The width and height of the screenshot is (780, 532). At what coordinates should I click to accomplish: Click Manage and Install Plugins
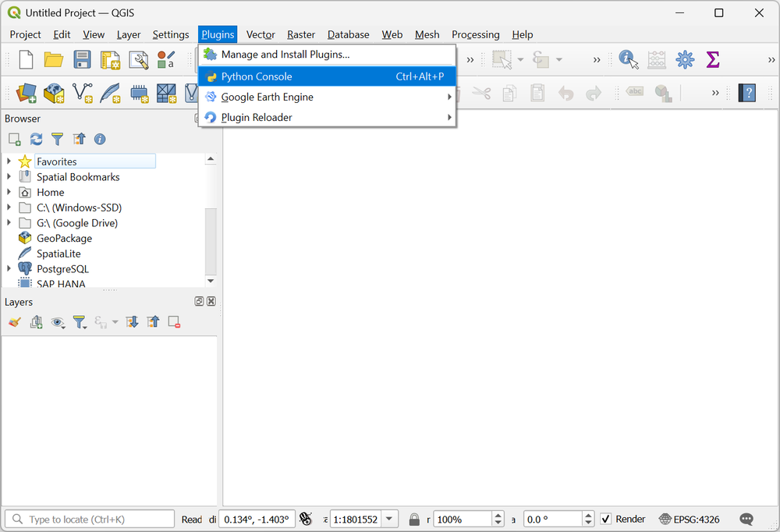point(327,55)
